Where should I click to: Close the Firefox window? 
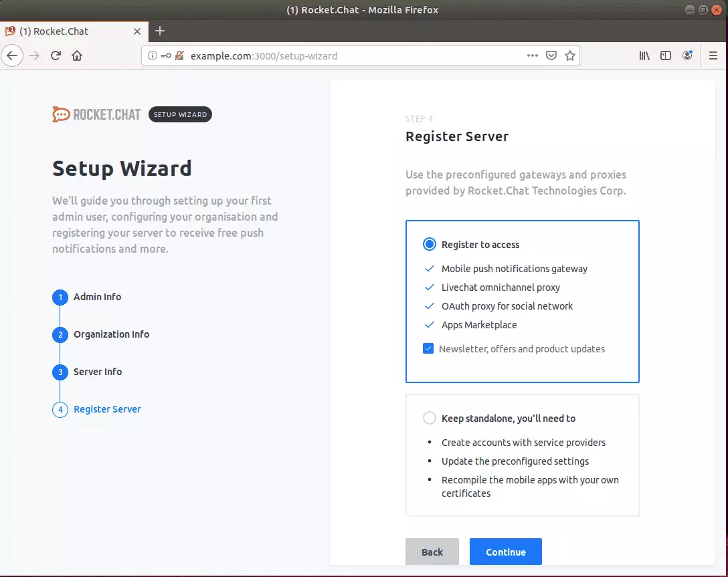(x=717, y=10)
